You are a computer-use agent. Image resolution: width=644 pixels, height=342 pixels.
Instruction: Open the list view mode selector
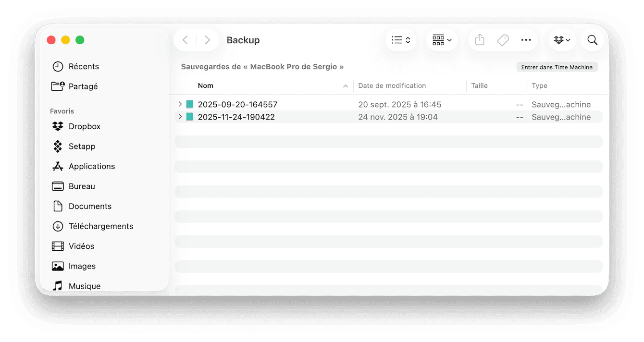coord(400,40)
